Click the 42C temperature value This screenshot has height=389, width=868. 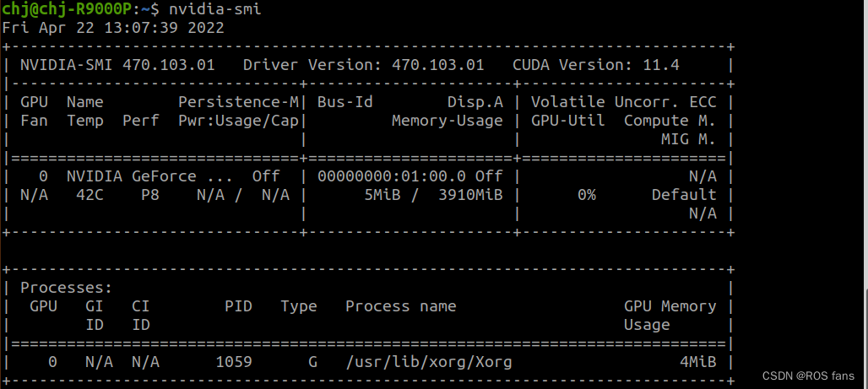(90, 195)
